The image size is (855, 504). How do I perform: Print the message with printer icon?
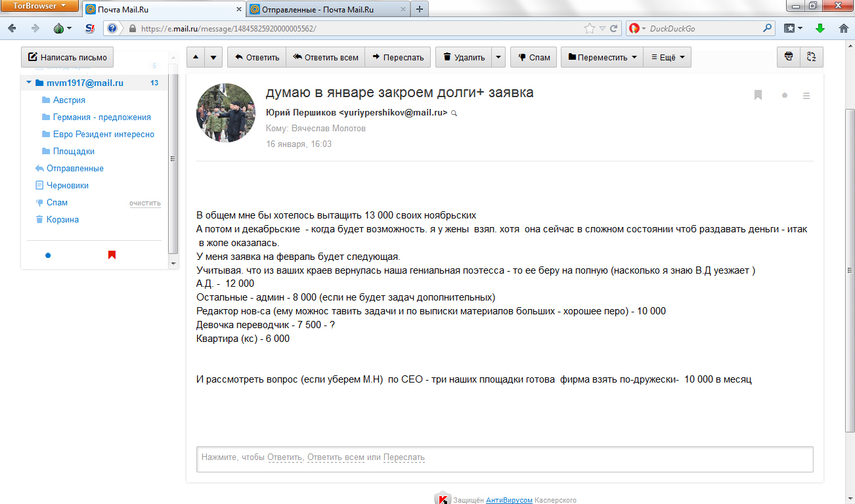(789, 57)
